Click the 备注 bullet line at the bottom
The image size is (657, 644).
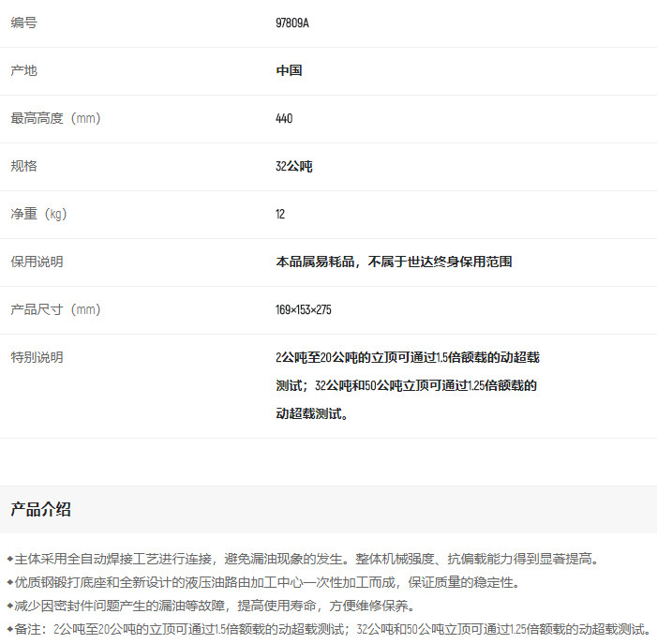pyautogui.click(x=328, y=629)
